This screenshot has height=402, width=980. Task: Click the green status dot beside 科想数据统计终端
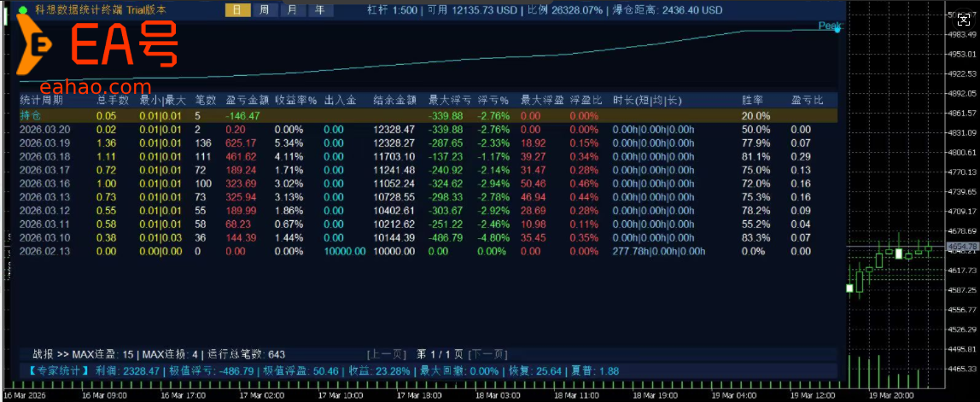pos(23,10)
